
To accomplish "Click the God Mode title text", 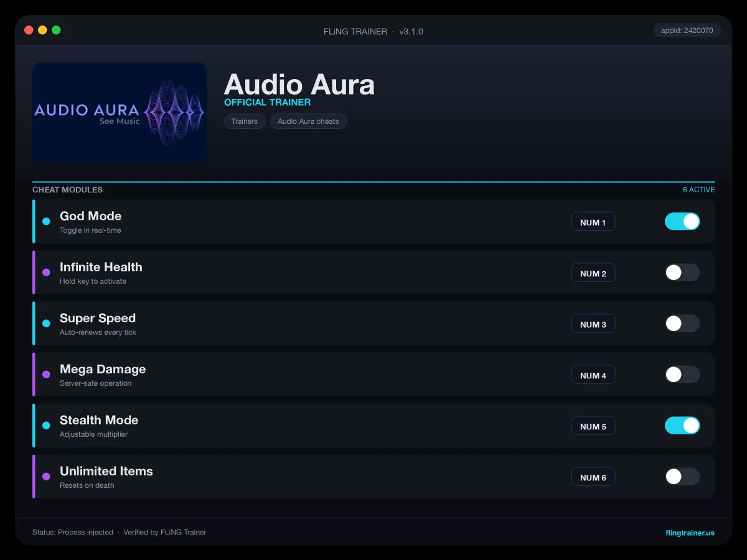I will click(90, 216).
